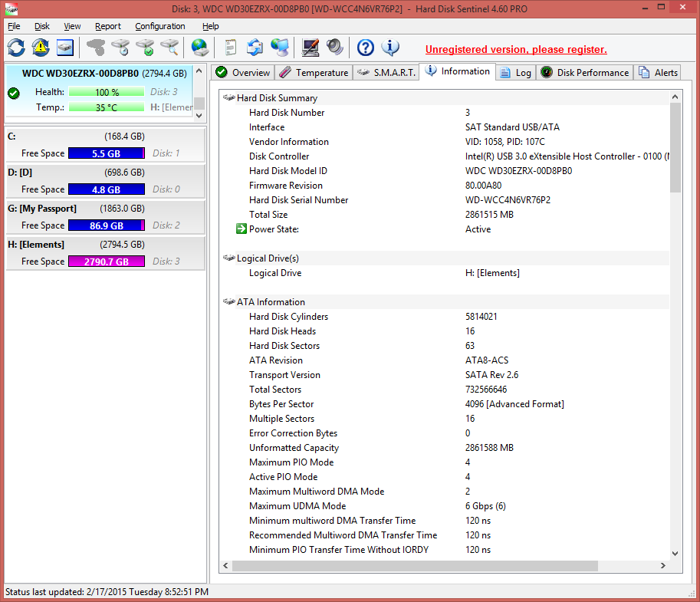Click the green arrow icon beside Power State

[241, 229]
